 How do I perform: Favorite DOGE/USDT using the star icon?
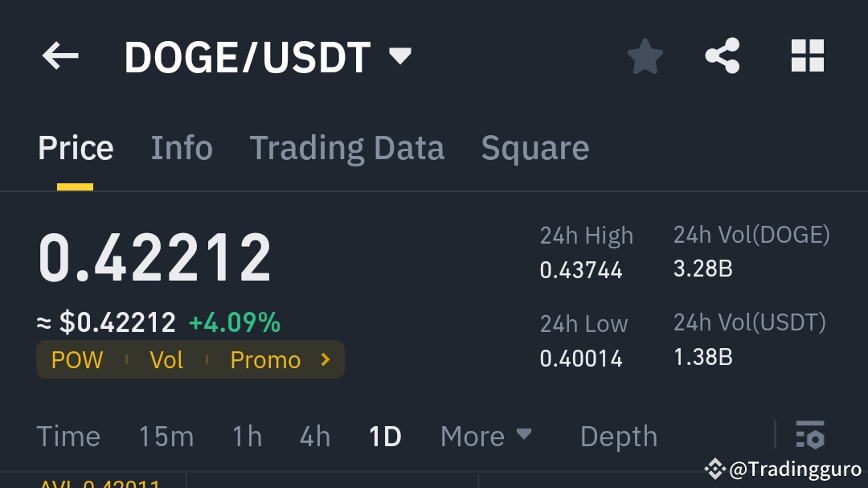click(645, 55)
